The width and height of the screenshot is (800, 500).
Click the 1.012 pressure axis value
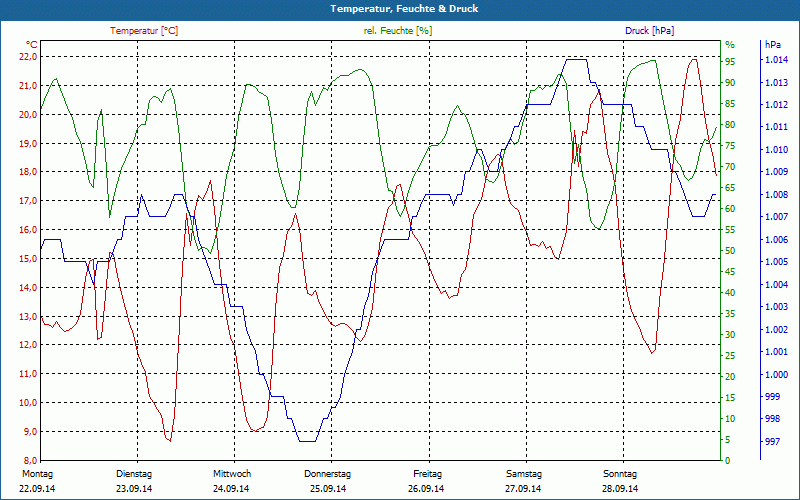coord(776,105)
